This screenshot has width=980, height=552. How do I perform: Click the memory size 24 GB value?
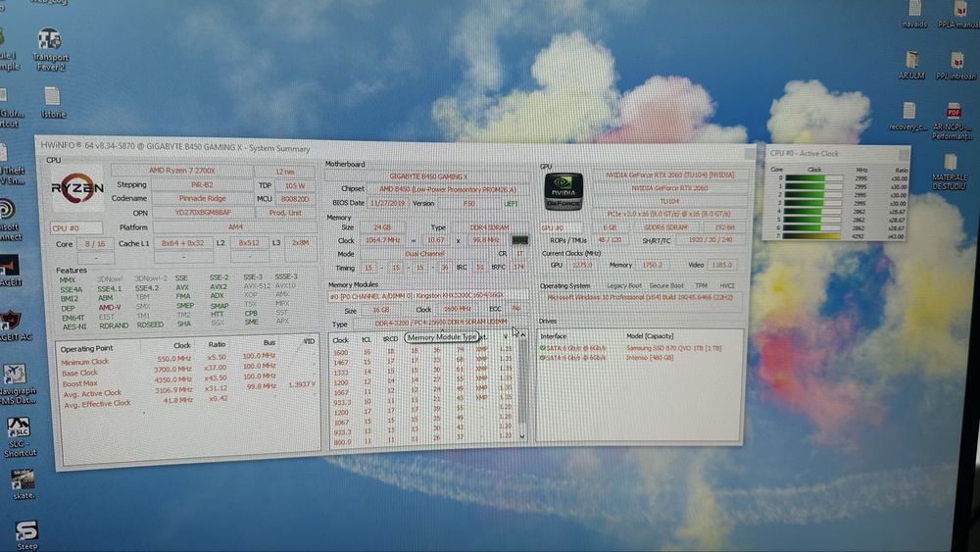(x=382, y=227)
